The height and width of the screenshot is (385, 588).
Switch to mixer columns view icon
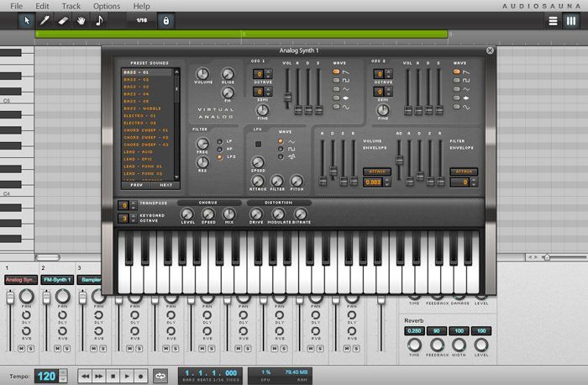pyautogui.click(x=571, y=21)
